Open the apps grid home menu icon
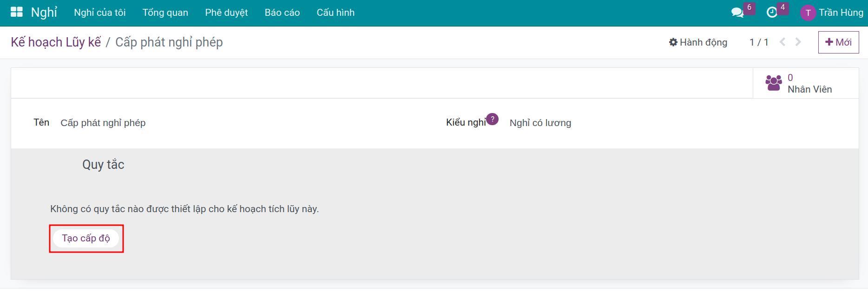Viewport: 868px width, 294px height. tap(17, 13)
